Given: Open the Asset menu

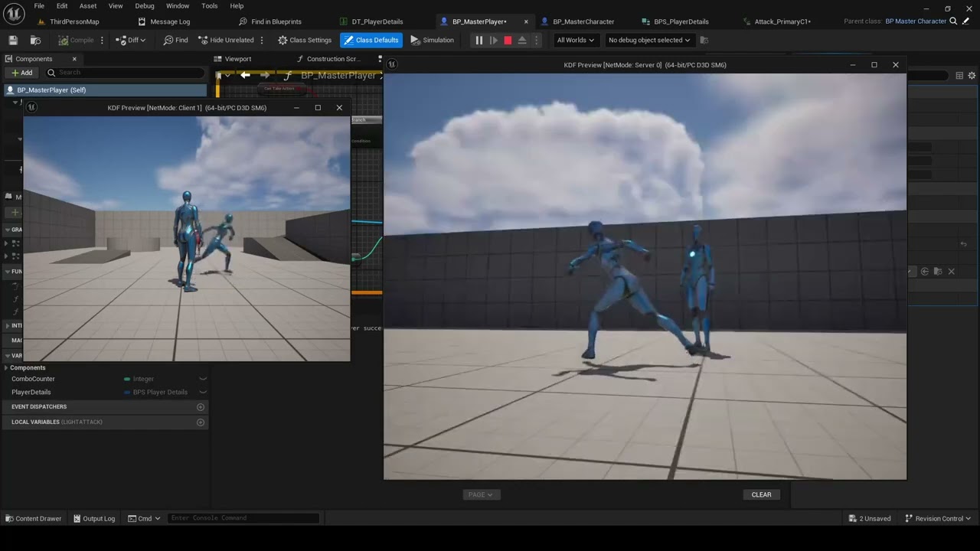Looking at the screenshot, I should (x=88, y=5).
